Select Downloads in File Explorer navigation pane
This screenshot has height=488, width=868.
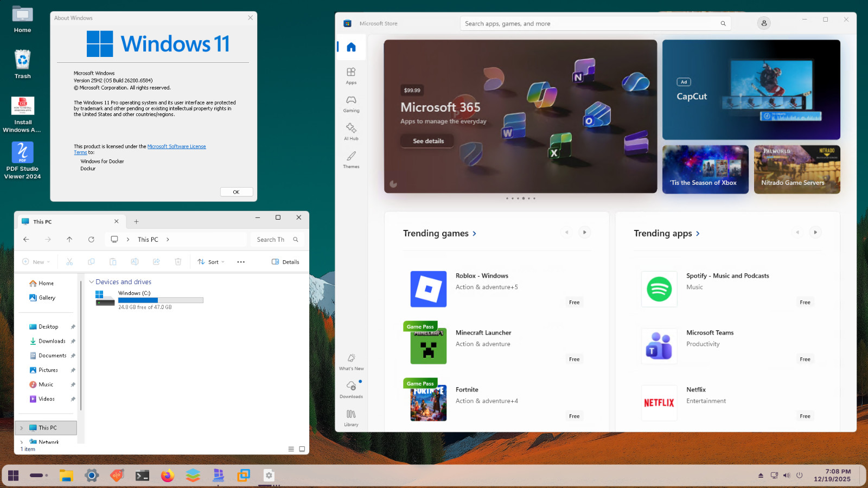pyautogui.click(x=52, y=341)
